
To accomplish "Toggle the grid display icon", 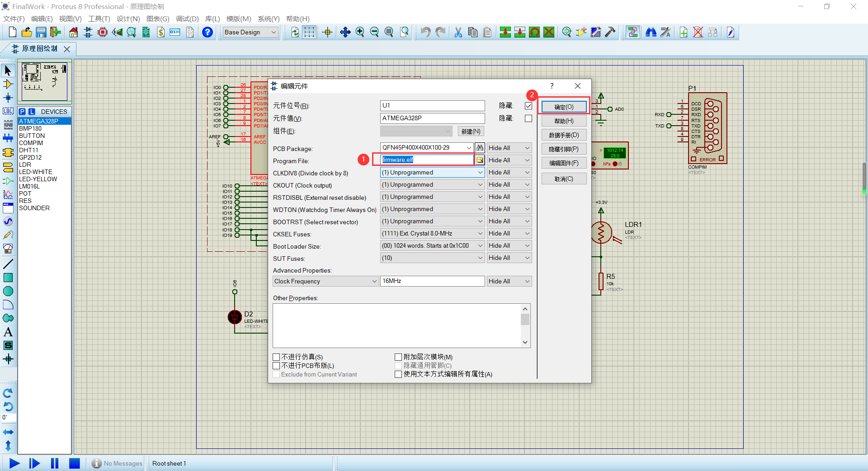I will [309, 32].
